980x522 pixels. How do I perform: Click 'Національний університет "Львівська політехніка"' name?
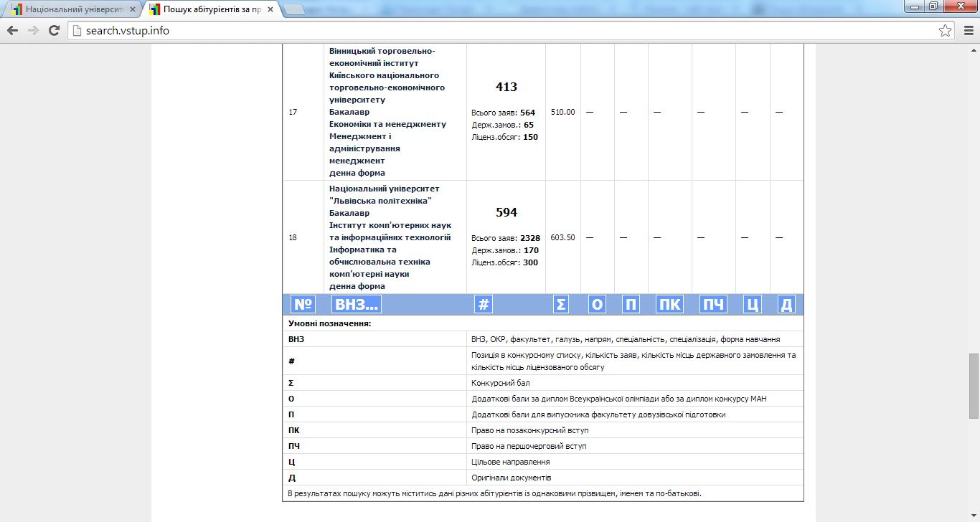click(385, 194)
